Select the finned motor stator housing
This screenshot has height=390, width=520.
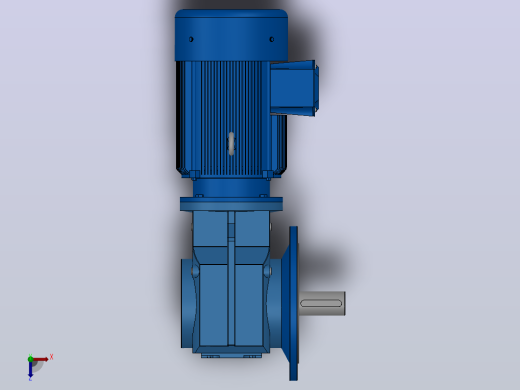tap(231, 119)
